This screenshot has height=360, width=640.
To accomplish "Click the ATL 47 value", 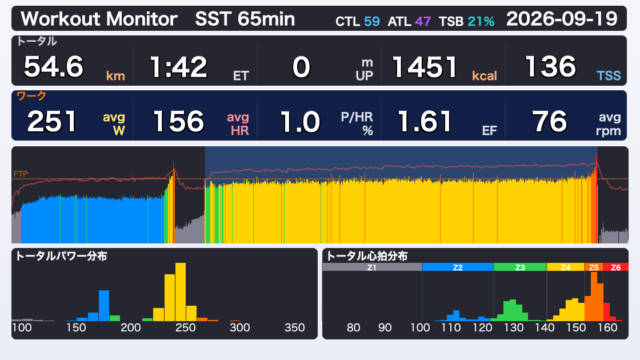I will pyautogui.click(x=409, y=21).
